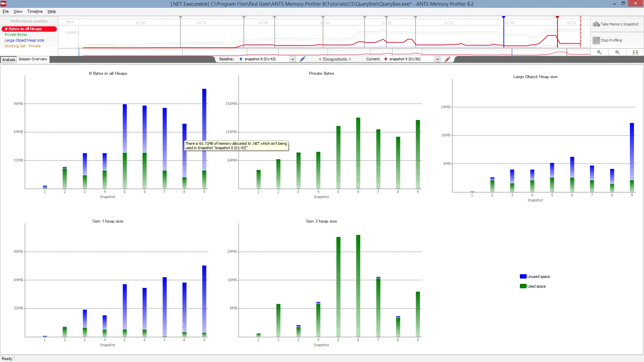This screenshot has height=362, width=644.
Task: Select the Private Bytes performance counter
Action: pyautogui.click(x=16, y=35)
